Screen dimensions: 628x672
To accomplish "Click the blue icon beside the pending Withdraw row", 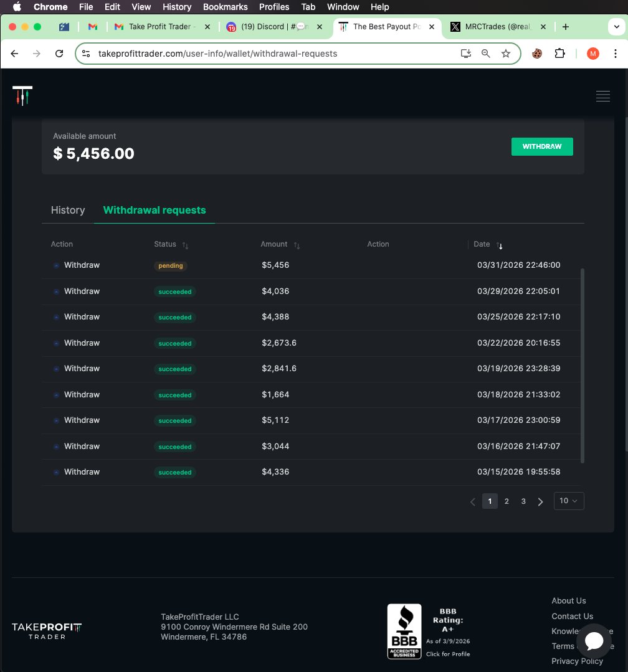I will coord(56,265).
